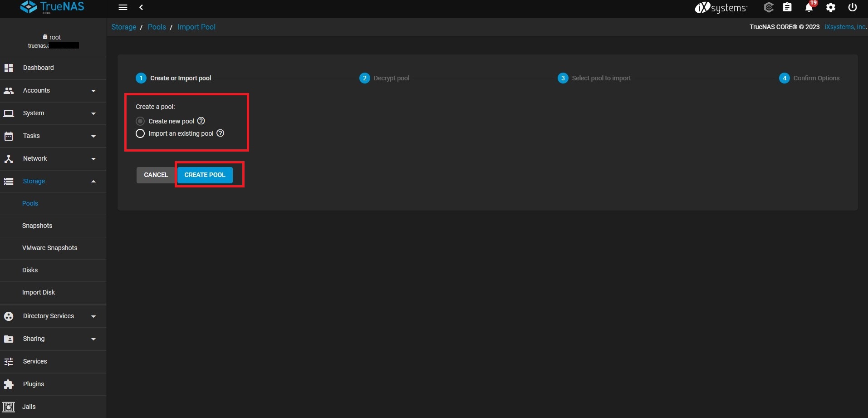
Task: Open the Pools breadcrumb link
Action: tap(157, 27)
